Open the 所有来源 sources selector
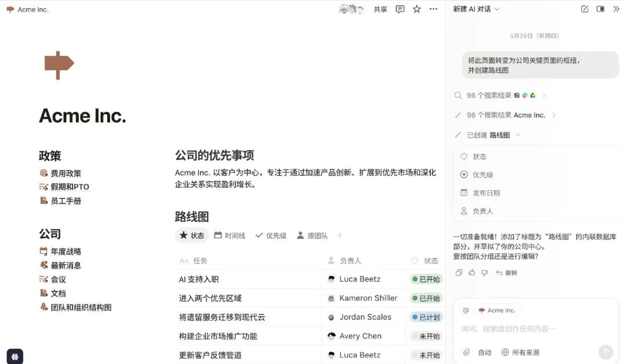 tap(521, 352)
